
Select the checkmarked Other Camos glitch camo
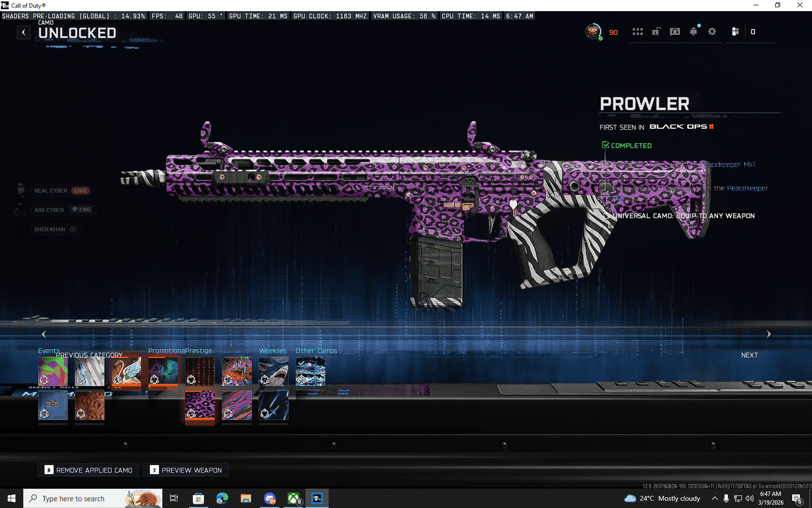coord(310,371)
